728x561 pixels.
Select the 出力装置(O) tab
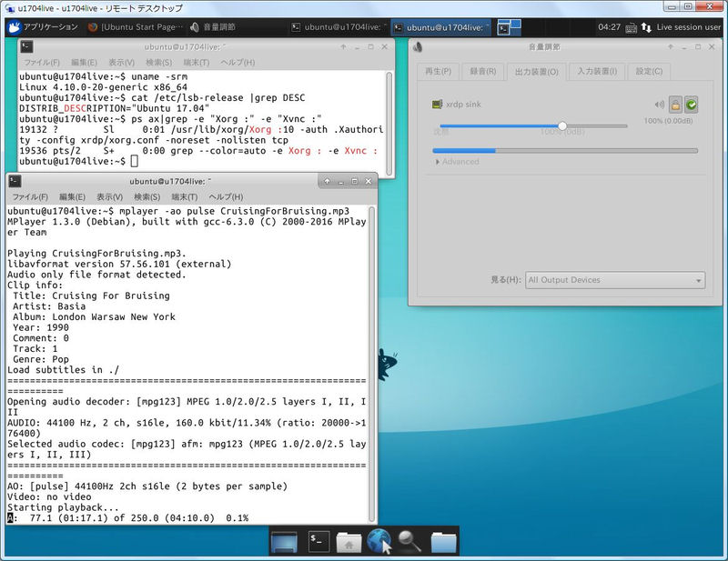[537, 72]
